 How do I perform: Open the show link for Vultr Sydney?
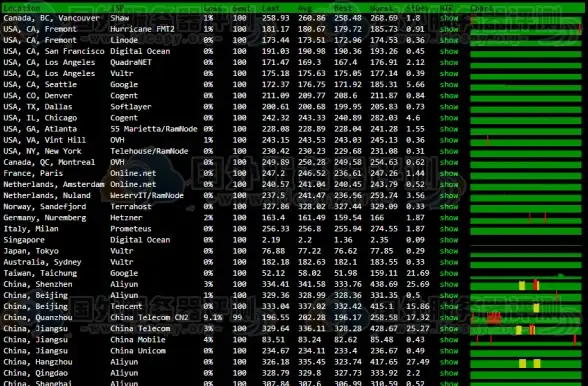click(449, 262)
